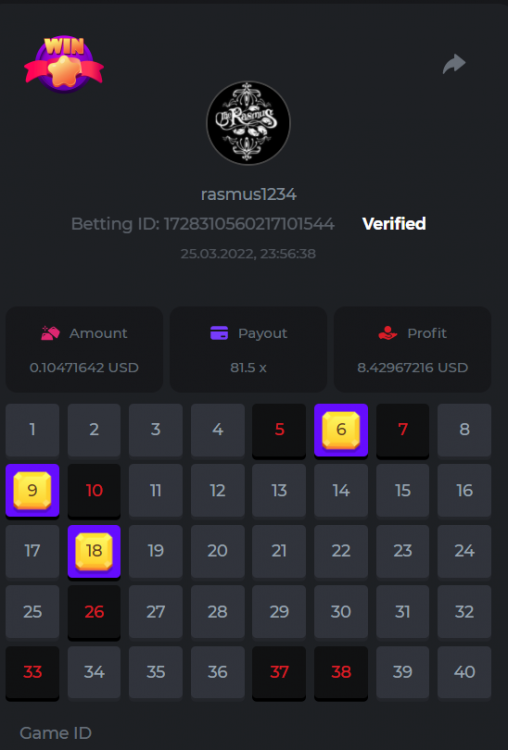The width and height of the screenshot is (508, 750).
Task: Click the purple Payout card icon
Action: (219, 333)
